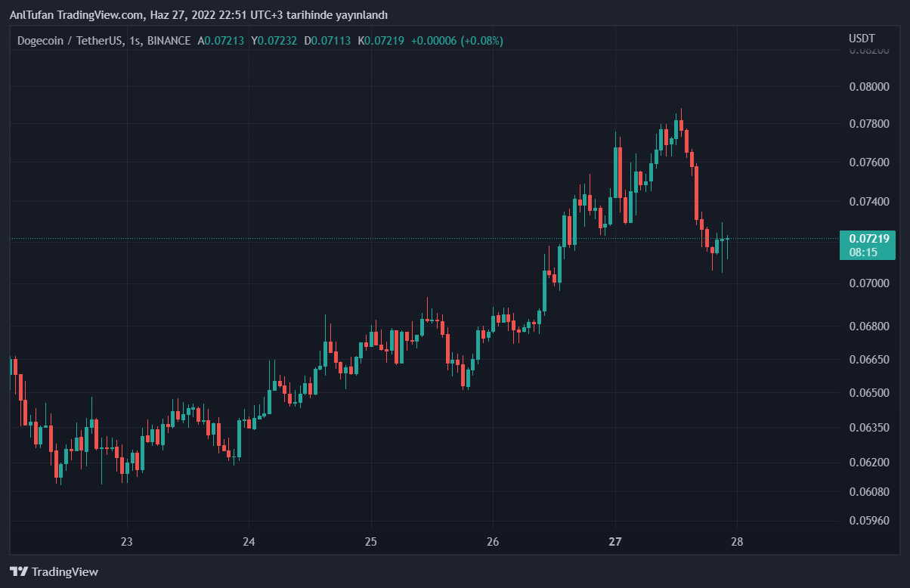Click the opening value A0.07213 in legend
Image resolution: width=910 pixels, height=588 pixels.
[221, 41]
